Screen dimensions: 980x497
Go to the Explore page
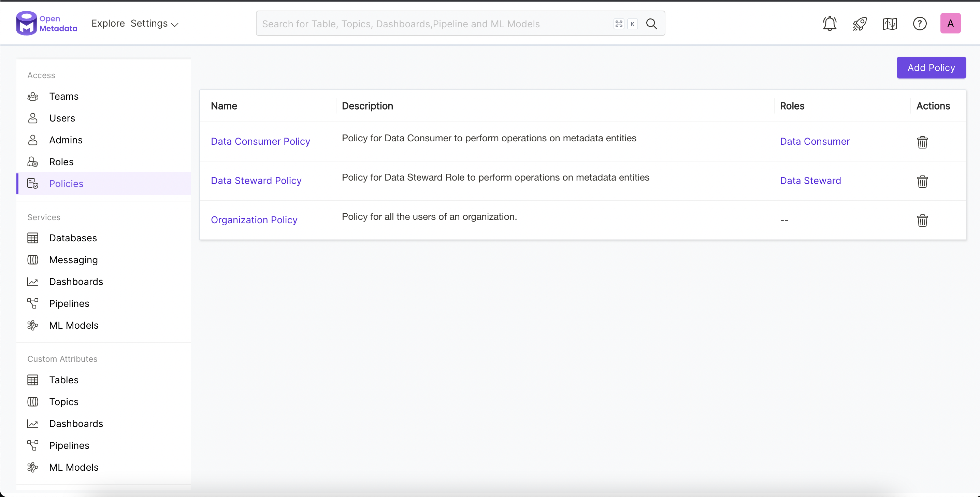[x=108, y=24]
